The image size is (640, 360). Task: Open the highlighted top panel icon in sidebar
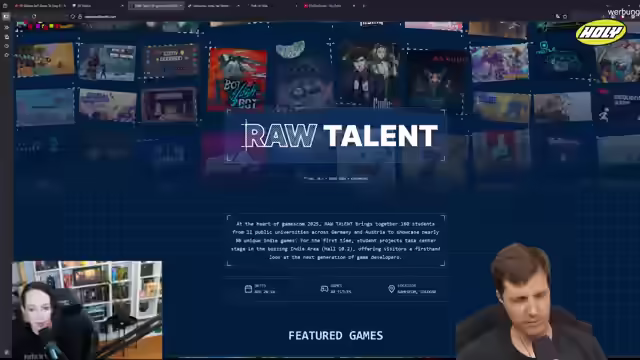pyautogui.click(x=6, y=17)
